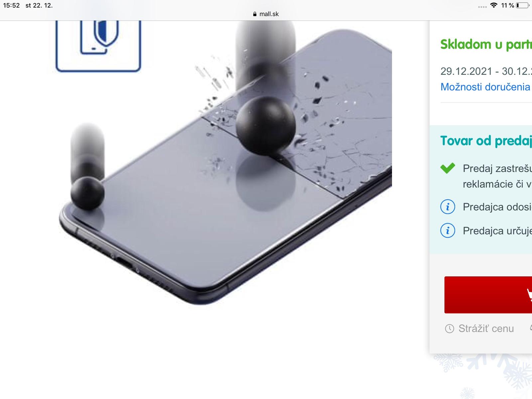
Task: Click the 'Predaj zastrešuje' description text
Action: pyautogui.click(x=497, y=176)
